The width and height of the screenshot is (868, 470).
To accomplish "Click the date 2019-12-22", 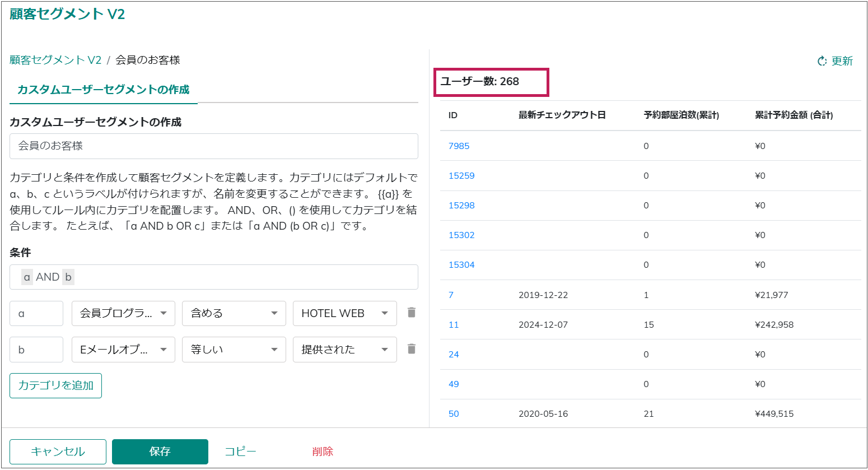I will (x=543, y=295).
